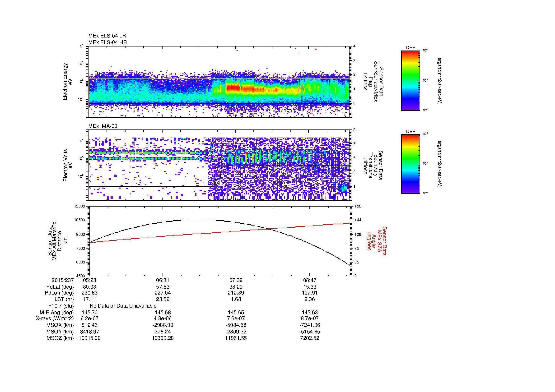Click the PdLat value '57.53'

point(163,287)
